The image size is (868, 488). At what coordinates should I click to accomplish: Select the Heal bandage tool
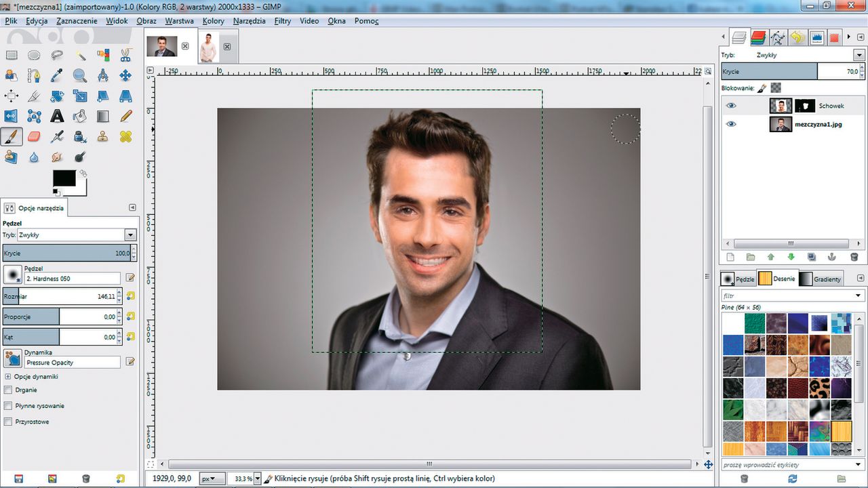click(125, 136)
